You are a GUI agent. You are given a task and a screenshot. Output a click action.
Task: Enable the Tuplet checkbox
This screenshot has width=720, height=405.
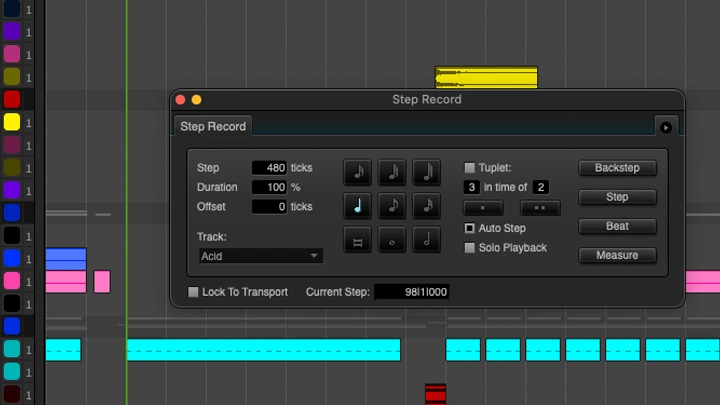point(469,168)
